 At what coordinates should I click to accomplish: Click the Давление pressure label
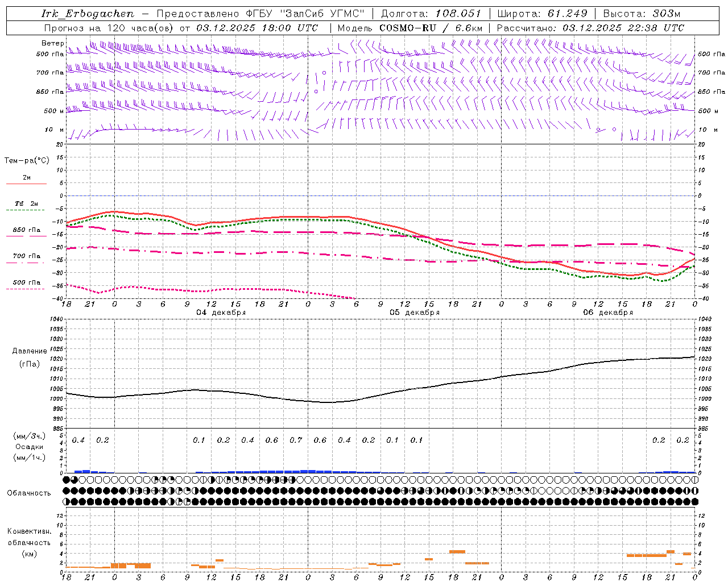point(30,351)
